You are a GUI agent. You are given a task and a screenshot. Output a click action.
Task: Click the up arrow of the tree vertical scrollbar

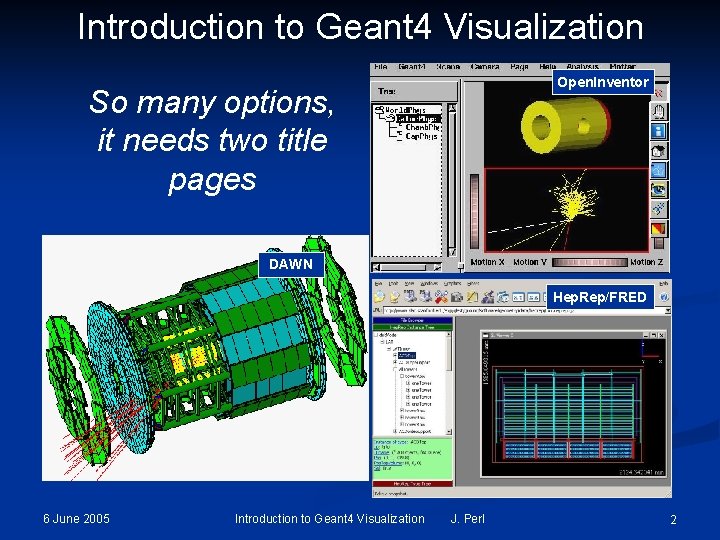(452, 108)
